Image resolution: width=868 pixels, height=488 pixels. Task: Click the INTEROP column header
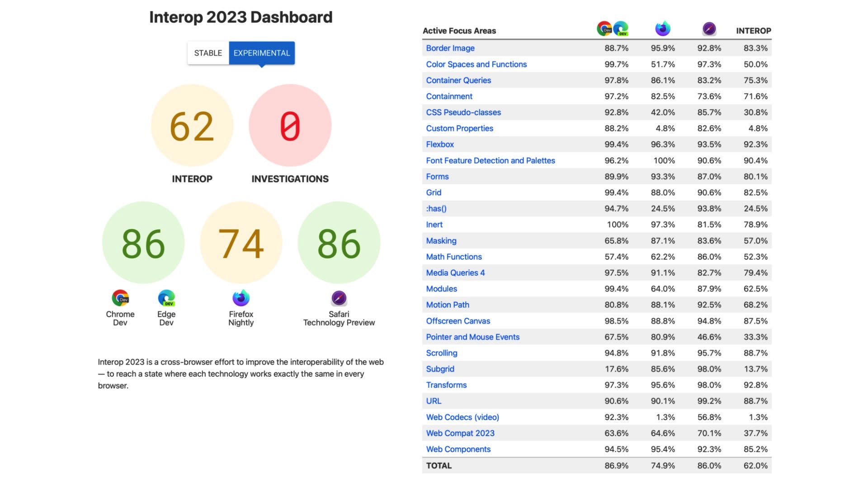point(753,31)
